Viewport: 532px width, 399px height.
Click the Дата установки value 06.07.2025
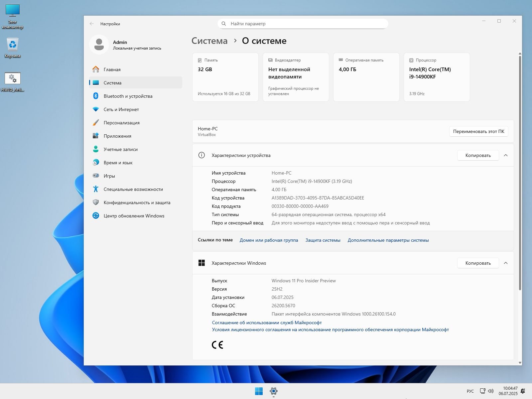pyautogui.click(x=283, y=297)
